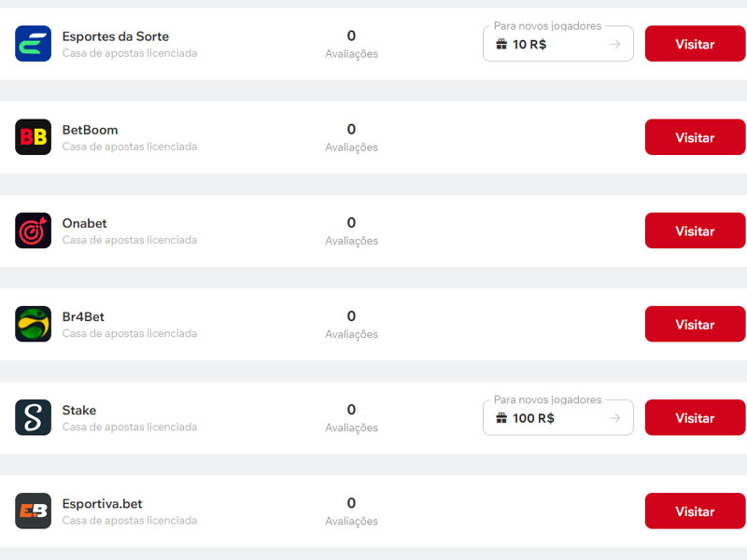Click the gift icon beside 100 R$
The height and width of the screenshot is (560, 747).
click(501, 418)
